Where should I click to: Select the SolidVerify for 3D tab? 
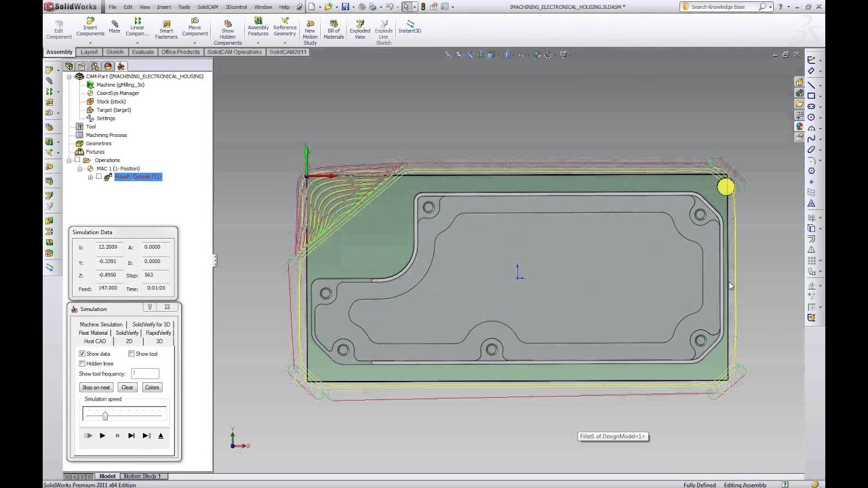[151, 325]
